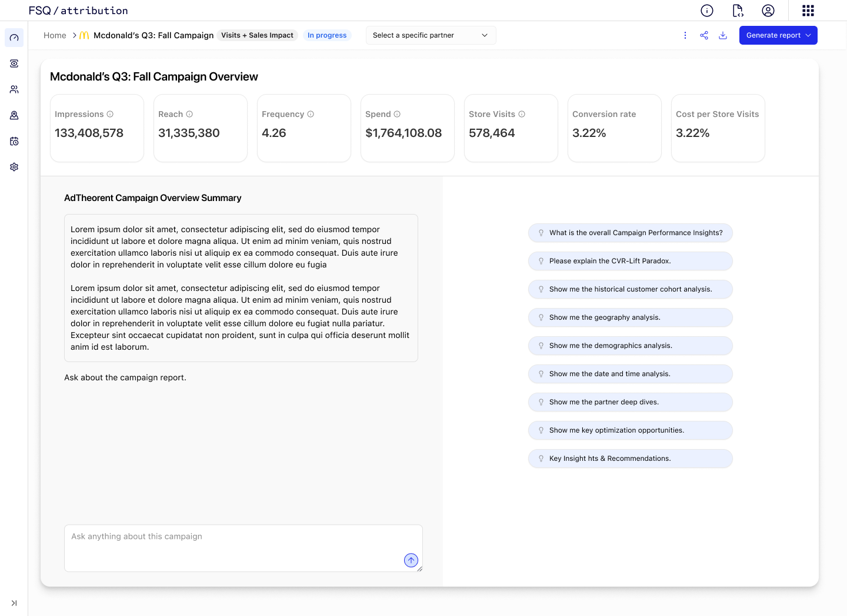
Task: Click the info circle icon in top bar
Action: tap(707, 11)
